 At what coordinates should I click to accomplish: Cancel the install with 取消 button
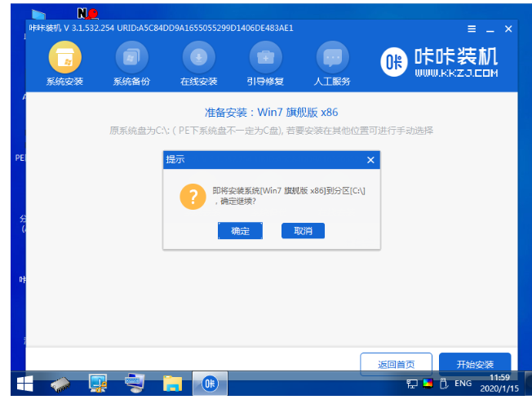pyautogui.click(x=303, y=231)
